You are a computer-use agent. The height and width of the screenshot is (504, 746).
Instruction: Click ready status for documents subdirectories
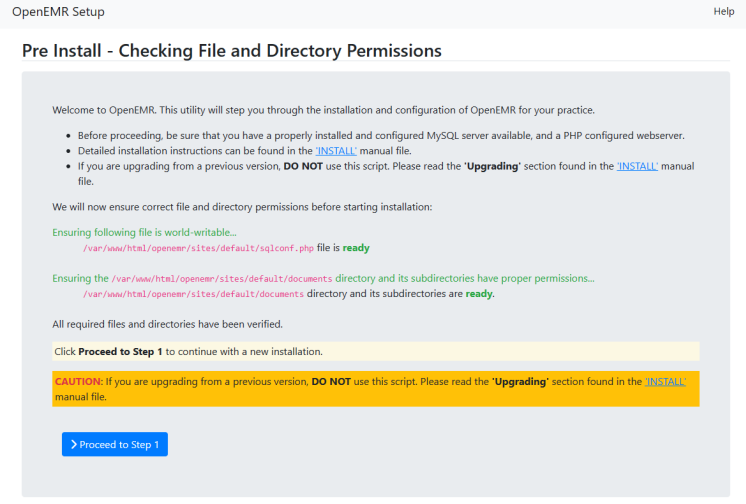pos(478,295)
